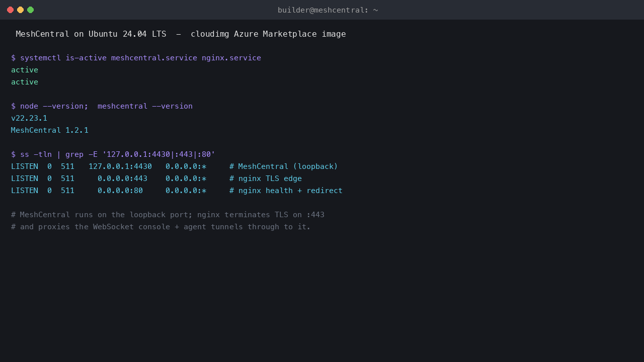
Task: Click the systemctl is-active command line
Action: (x=136, y=58)
